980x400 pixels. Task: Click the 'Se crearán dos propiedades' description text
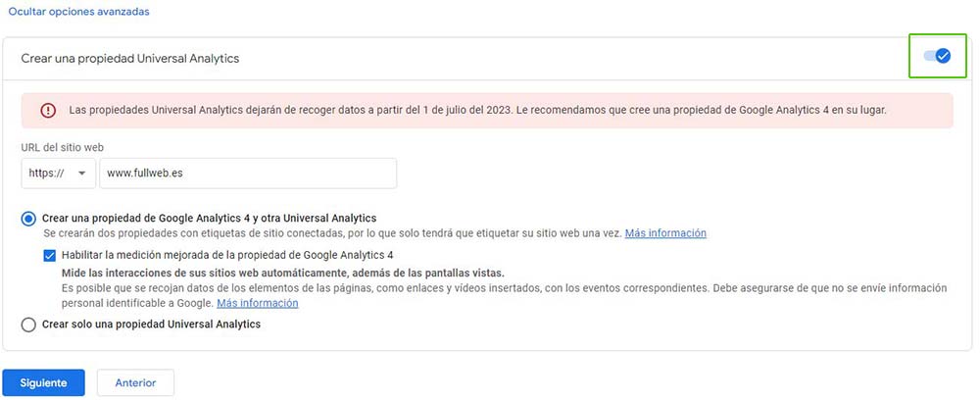pyautogui.click(x=332, y=233)
